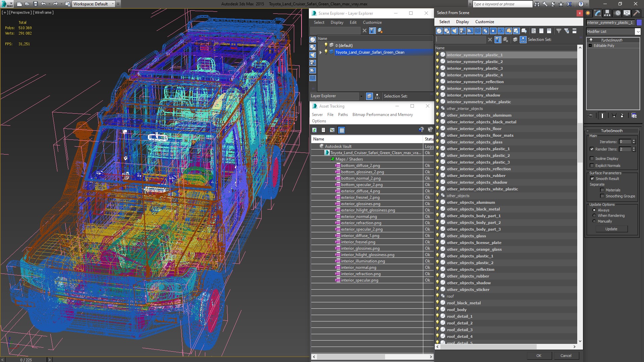Toggle visibility bulb of roof_body object
Screen dimensions: 644x362
[437, 309]
